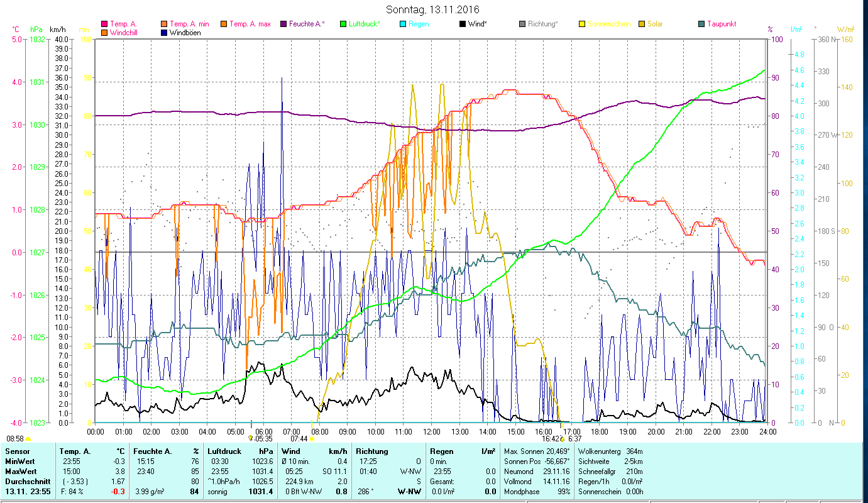Click the purple Feuchte A.* legend swatch
The height and width of the screenshot is (503, 868).
pos(283,25)
